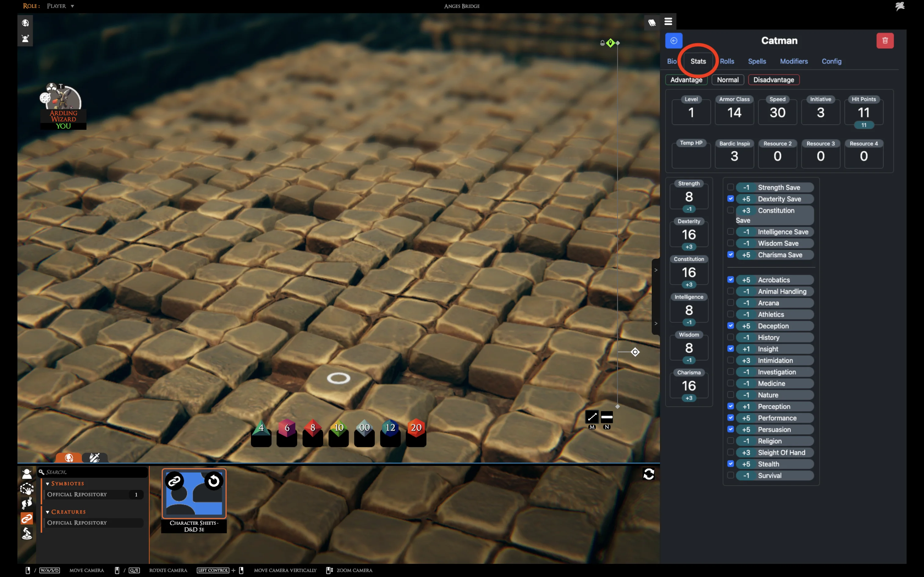Click the refresh icon in bottom panel
The width and height of the screenshot is (924, 577).
point(649,474)
